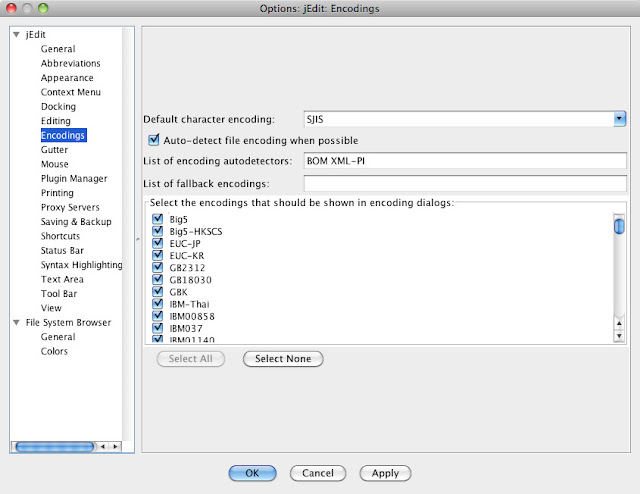Open Plugin Manager options
The width and height of the screenshot is (640, 494).
[x=74, y=178]
